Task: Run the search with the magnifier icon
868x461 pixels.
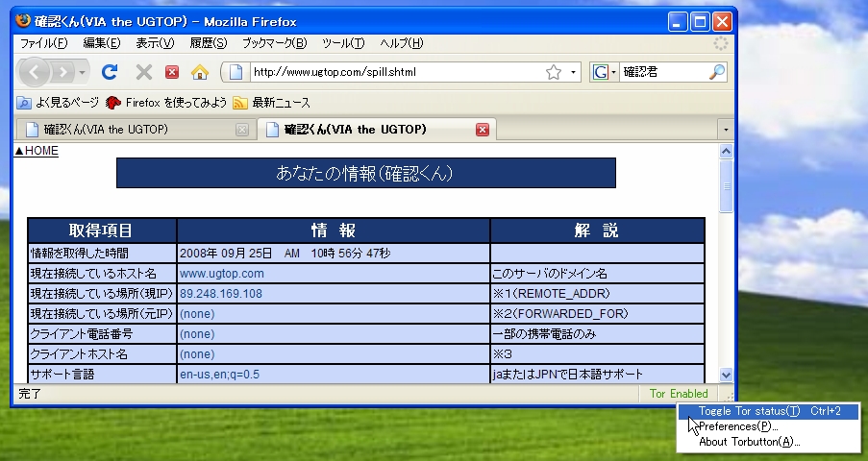Action: [717, 72]
